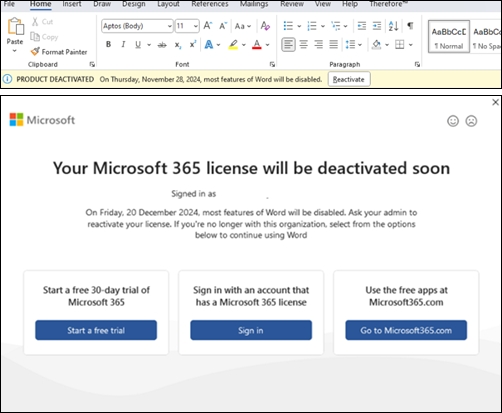Decrease font size with the shrink icon
Image resolution: width=502 pixels, height=413 pixels.
click(x=223, y=26)
